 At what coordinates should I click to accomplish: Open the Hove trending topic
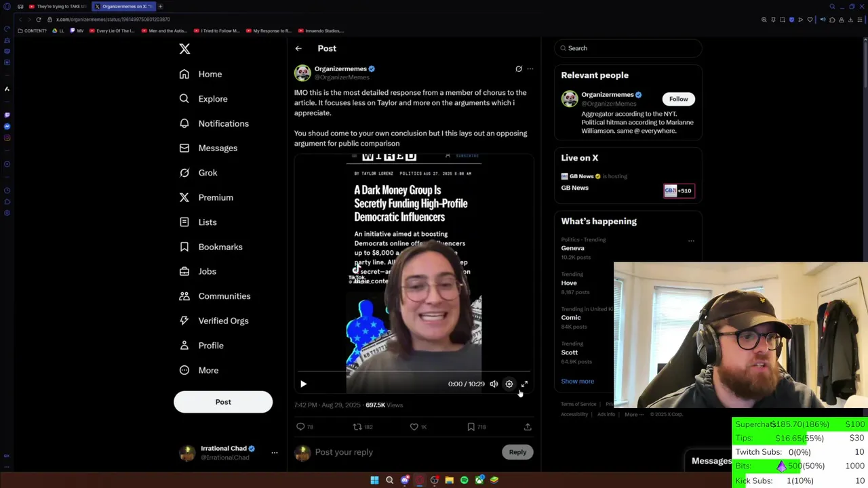tap(569, 283)
